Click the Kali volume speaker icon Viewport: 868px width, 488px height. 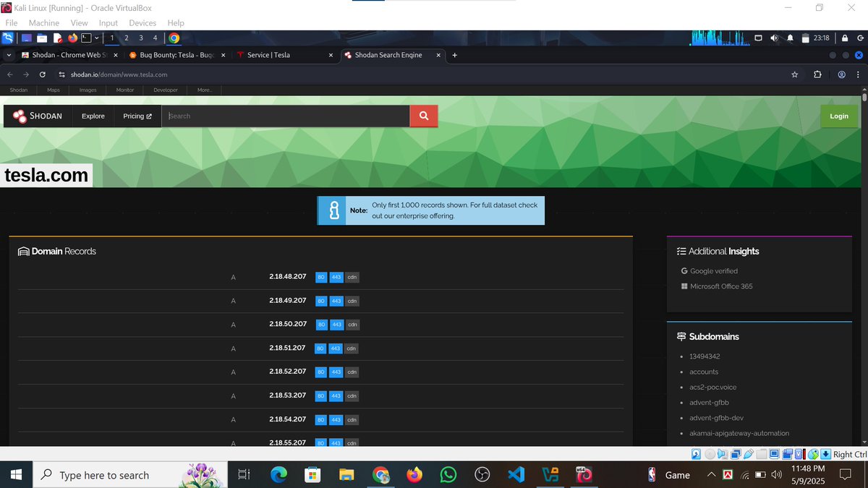tap(775, 38)
